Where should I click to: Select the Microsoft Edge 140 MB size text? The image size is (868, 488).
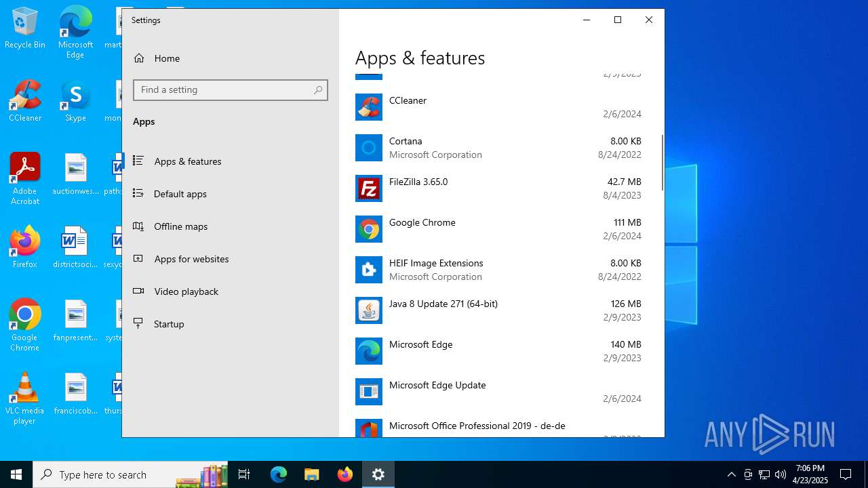tap(626, 344)
